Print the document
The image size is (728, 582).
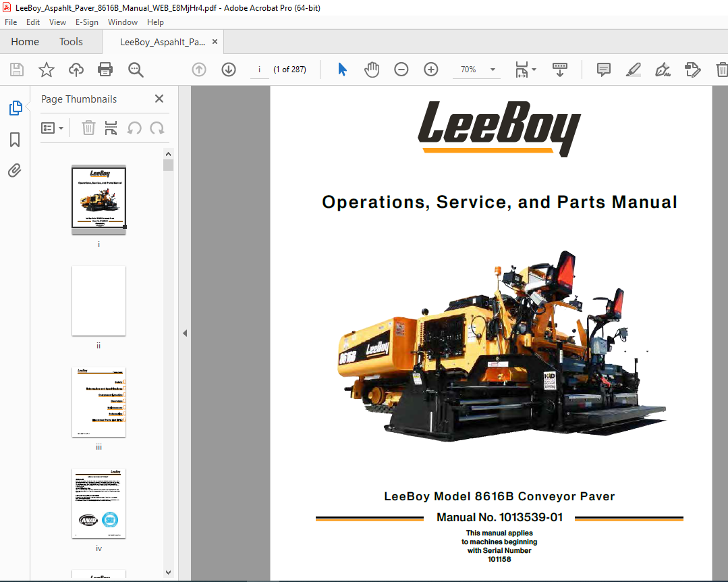click(x=105, y=70)
